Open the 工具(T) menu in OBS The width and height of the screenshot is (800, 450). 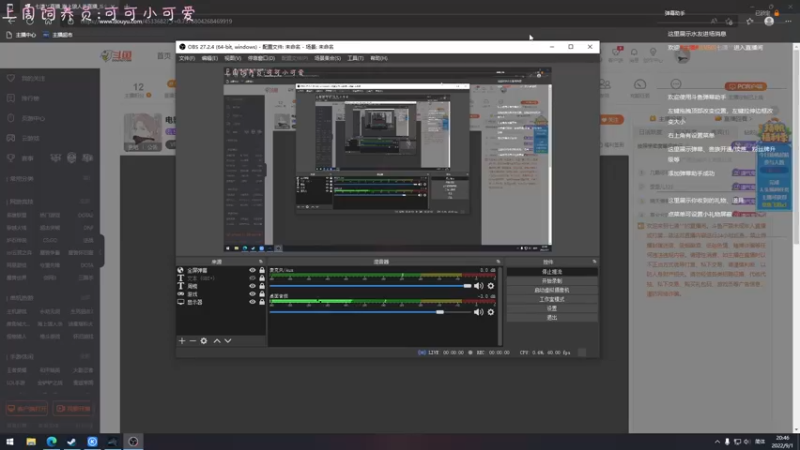click(356, 58)
